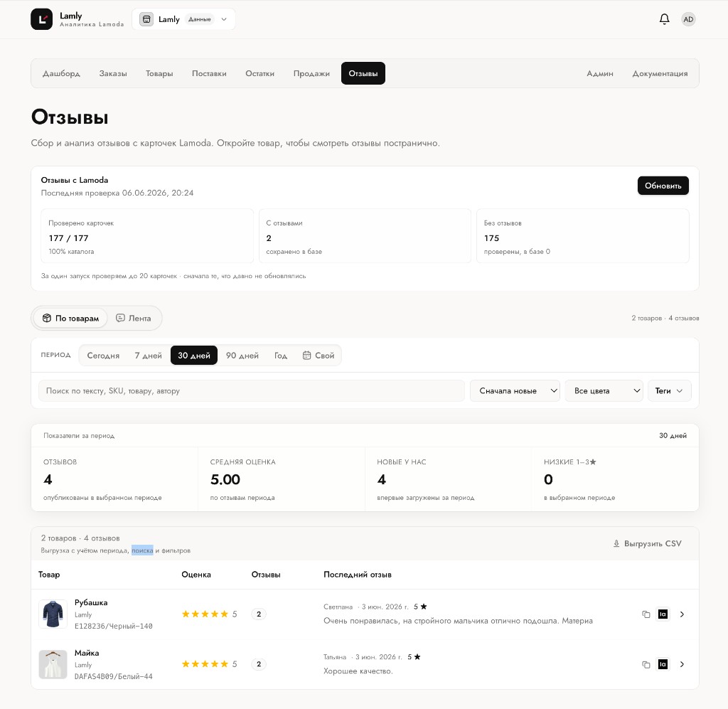Click the AD user avatar
The height and width of the screenshot is (709, 728).
pos(688,19)
